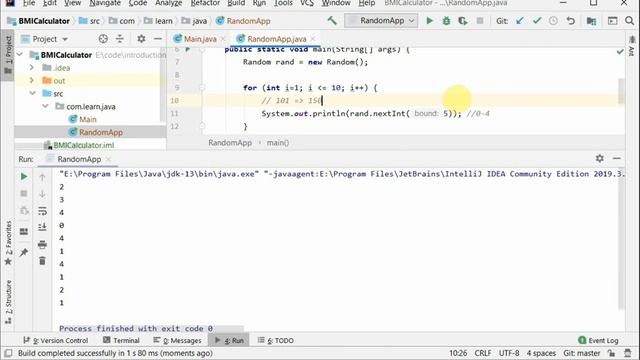Click the down stack trace arrow
Screen dimensions: 640x360
pyautogui.click(x=42, y=194)
